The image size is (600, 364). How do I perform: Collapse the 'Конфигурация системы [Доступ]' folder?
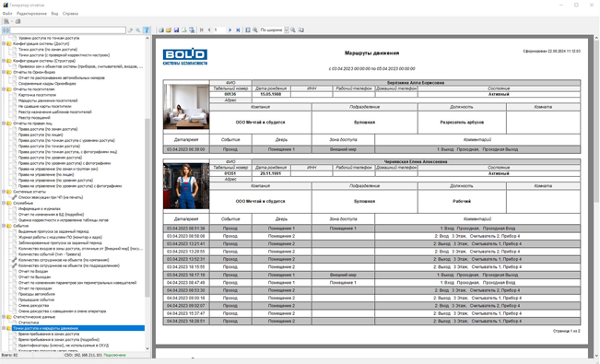click(x=4, y=43)
